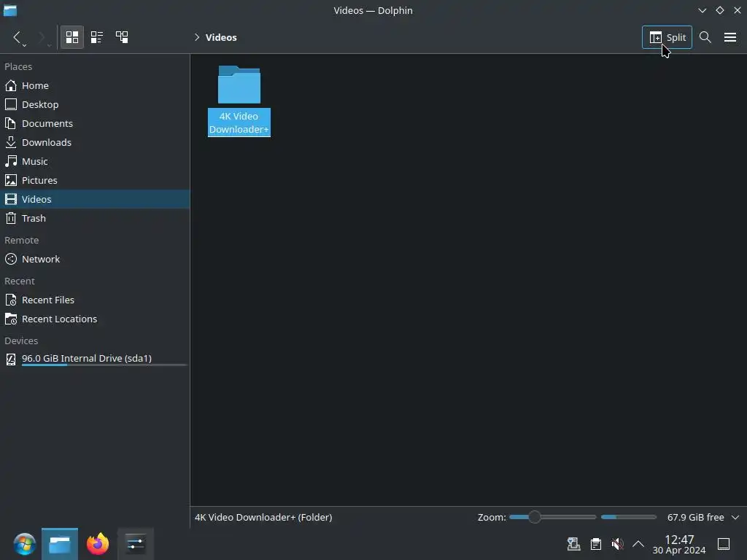Click the Home house icon in Places
The width and height of the screenshot is (747, 560).
(11, 85)
